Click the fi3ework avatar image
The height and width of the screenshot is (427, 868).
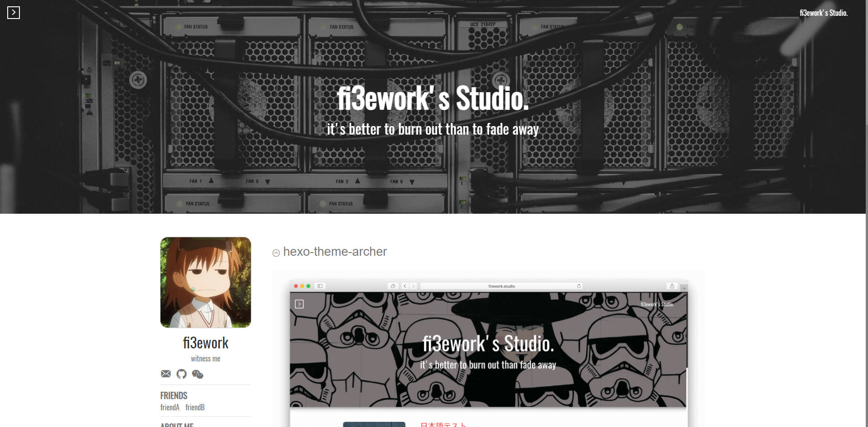[x=206, y=282]
